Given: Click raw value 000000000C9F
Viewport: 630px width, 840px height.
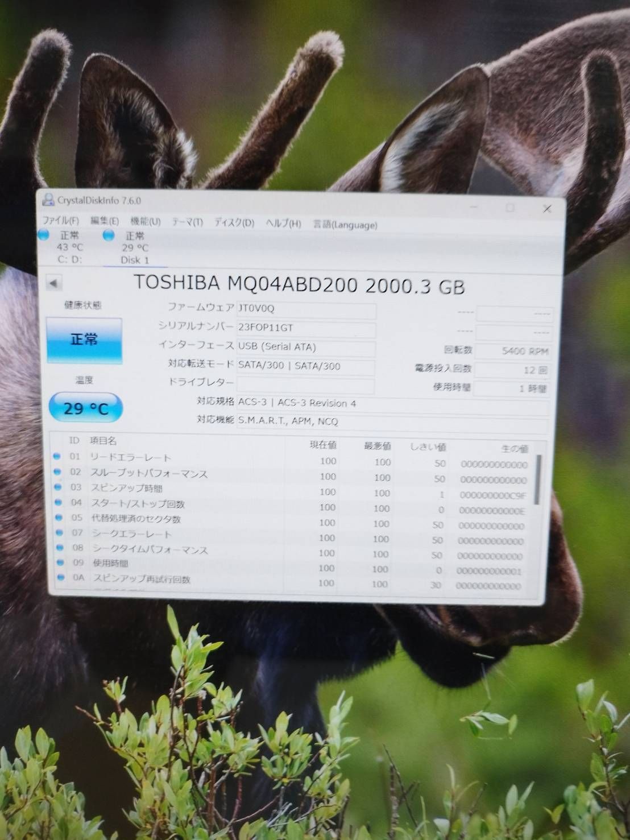Looking at the screenshot, I should (x=493, y=495).
